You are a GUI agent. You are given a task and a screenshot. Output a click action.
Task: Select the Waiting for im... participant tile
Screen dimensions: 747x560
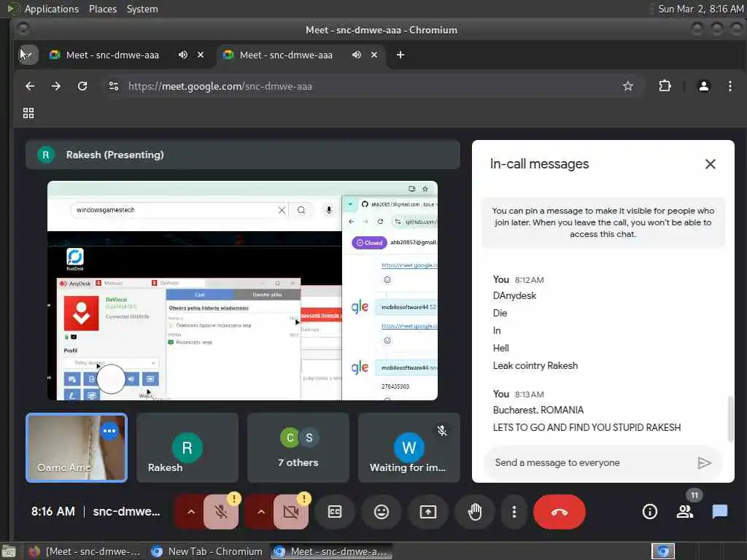pyautogui.click(x=409, y=448)
